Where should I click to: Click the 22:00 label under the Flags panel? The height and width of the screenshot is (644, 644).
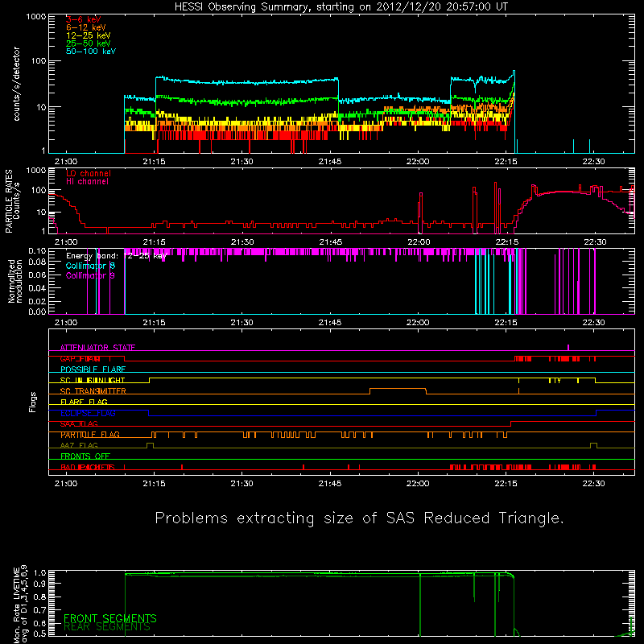[x=418, y=484]
